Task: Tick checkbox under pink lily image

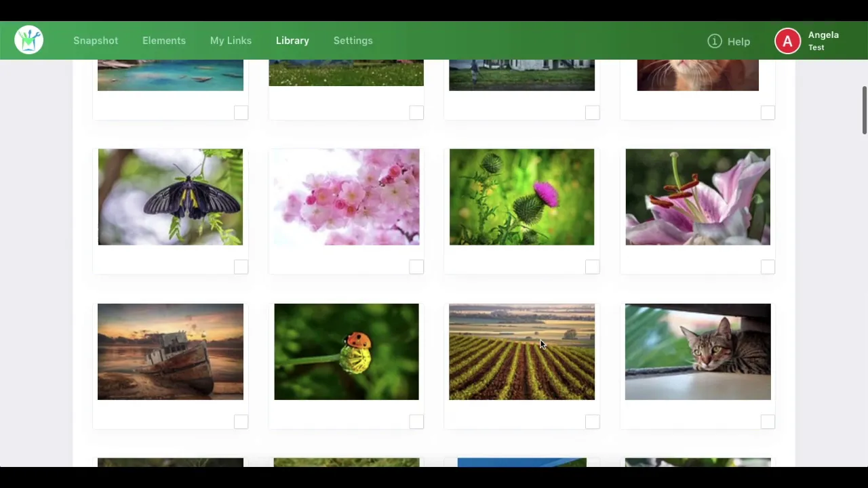Action: 768,267
